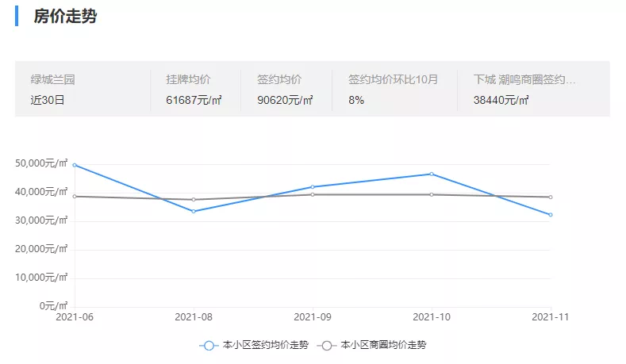Screen dimensions: 626x364
Task: Select the 签约均价环比10月 label
Action: point(393,79)
